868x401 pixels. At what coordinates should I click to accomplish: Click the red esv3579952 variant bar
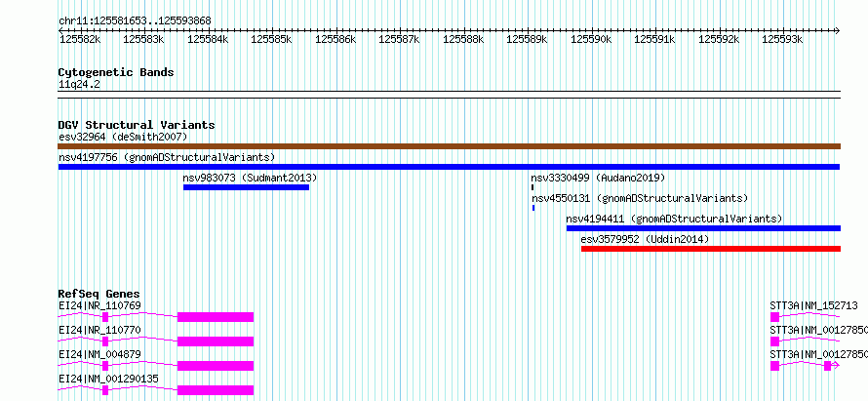coord(711,249)
